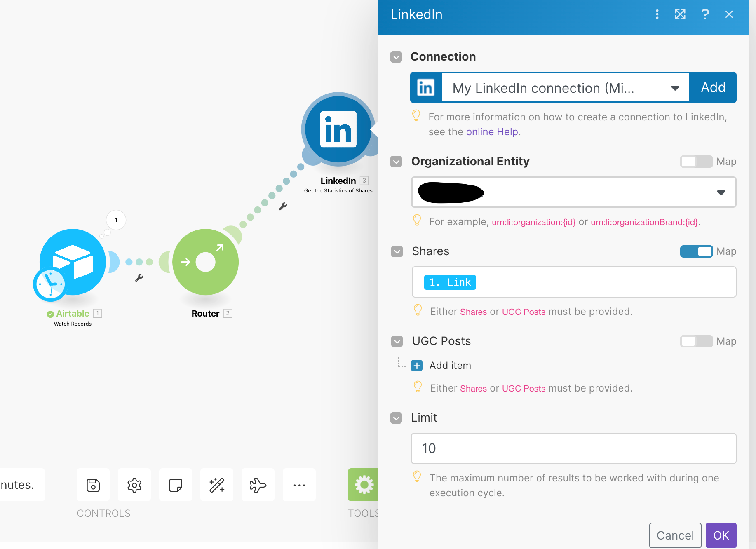Click the Limit input field
The width and height of the screenshot is (756, 549).
pos(574,448)
